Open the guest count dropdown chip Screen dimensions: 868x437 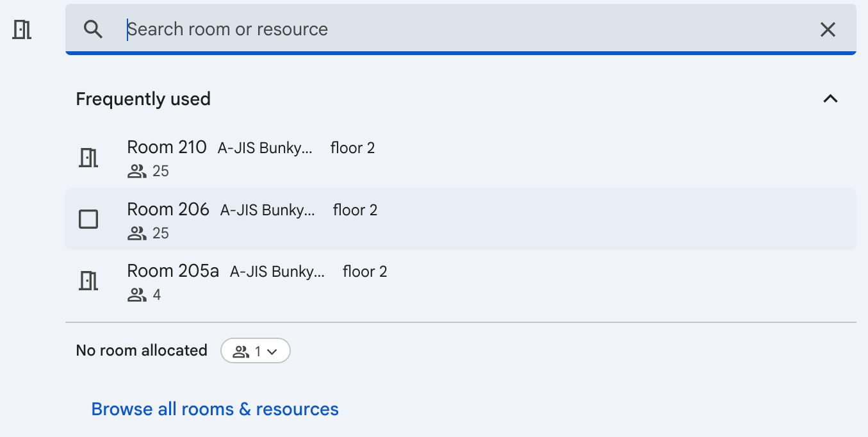tap(256, 351)
